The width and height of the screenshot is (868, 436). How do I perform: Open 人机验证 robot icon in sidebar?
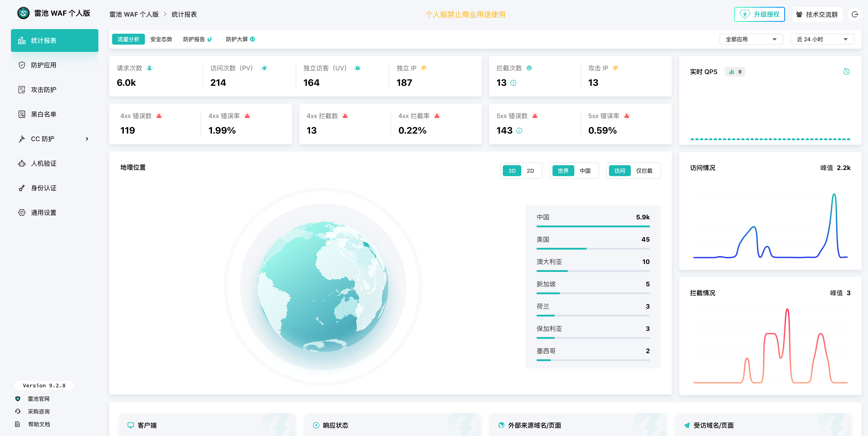[x=22, y=163]
